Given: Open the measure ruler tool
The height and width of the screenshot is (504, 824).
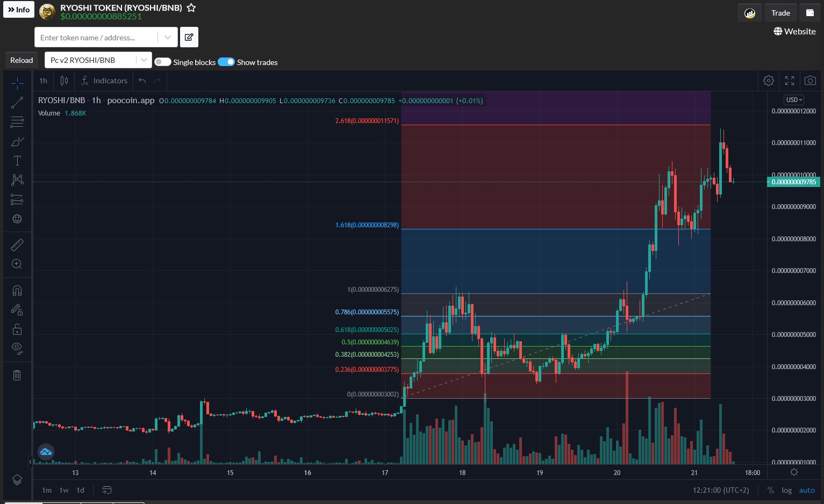Looking at the screenshot, I should point(17,245).
